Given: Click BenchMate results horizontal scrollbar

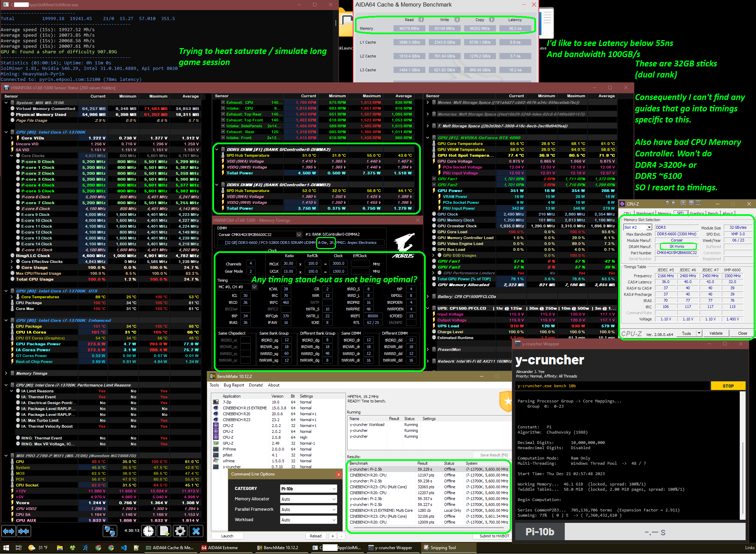Looking at the screenshot, I should pos(428,528).
